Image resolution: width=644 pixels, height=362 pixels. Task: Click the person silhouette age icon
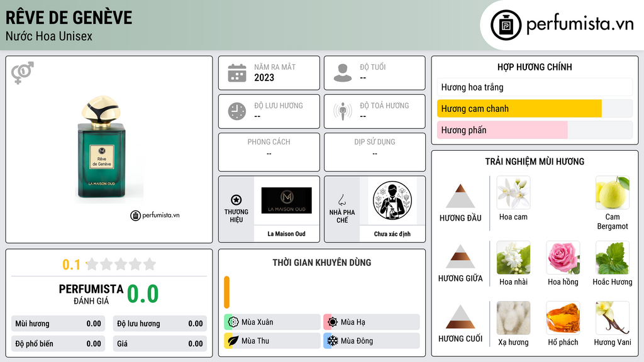(343, 73)
